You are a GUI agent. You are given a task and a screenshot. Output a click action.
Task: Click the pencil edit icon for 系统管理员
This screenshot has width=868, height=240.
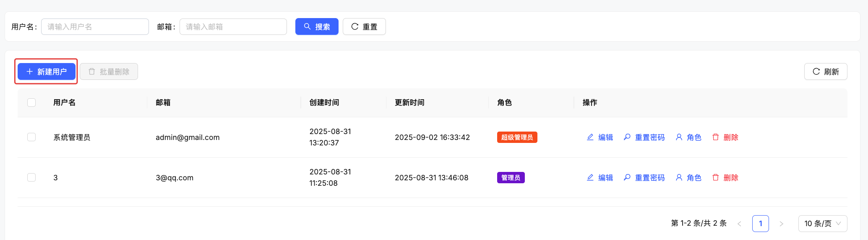tap(590, 137)
